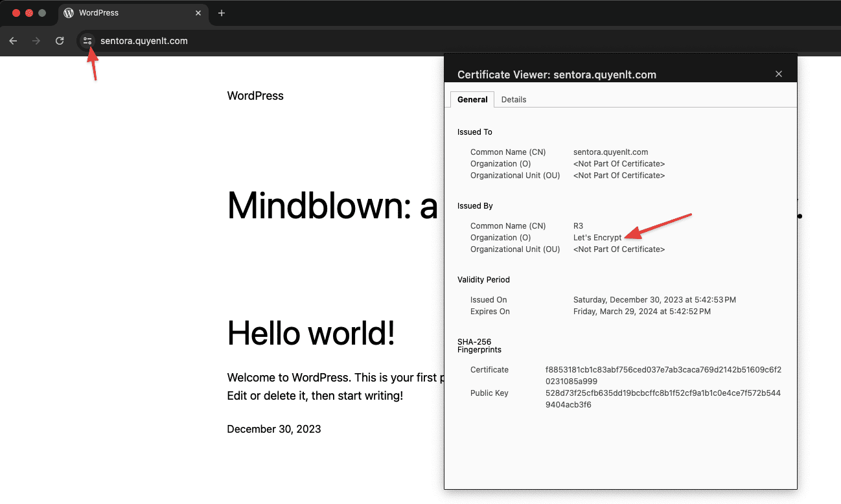Click the December 30, 2023 post date
The width and height of the screenshot is (841, 504).
click(x=273, y=429)
